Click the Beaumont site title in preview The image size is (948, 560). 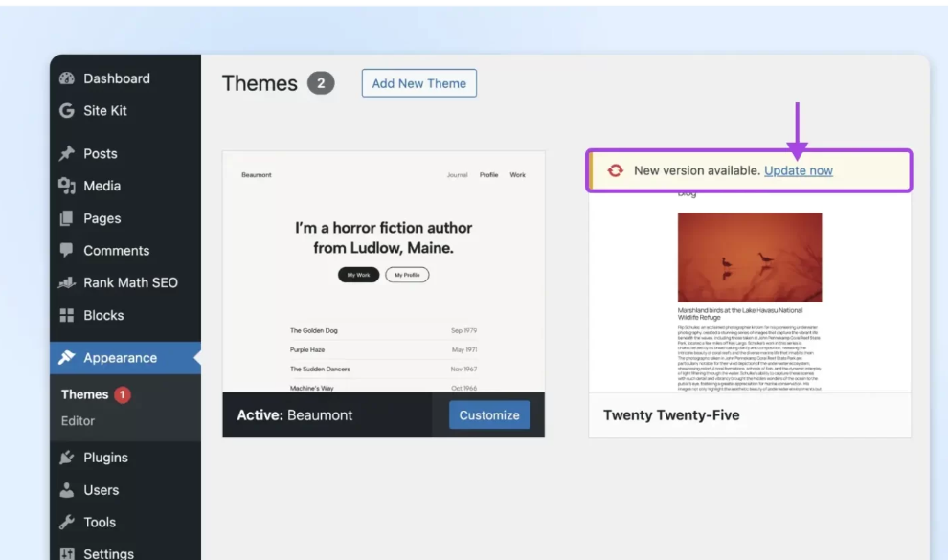pyautogui.click(x=257, y=175)
